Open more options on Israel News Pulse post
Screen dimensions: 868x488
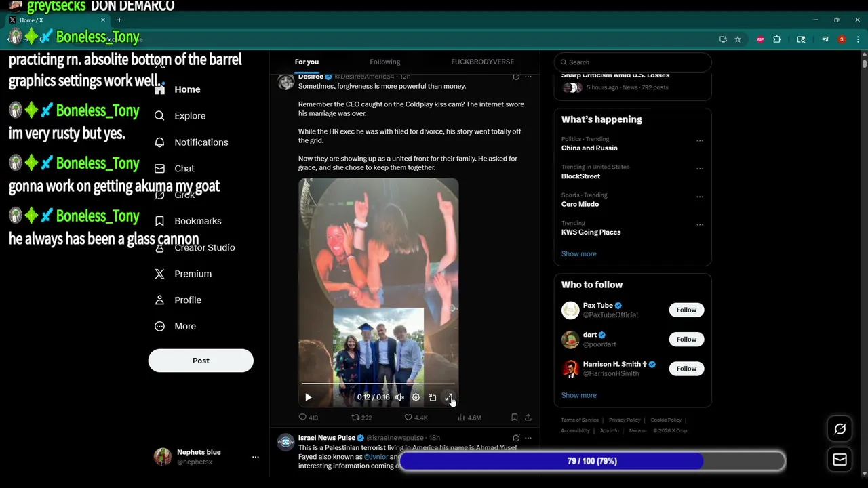(x=528, y=438)
